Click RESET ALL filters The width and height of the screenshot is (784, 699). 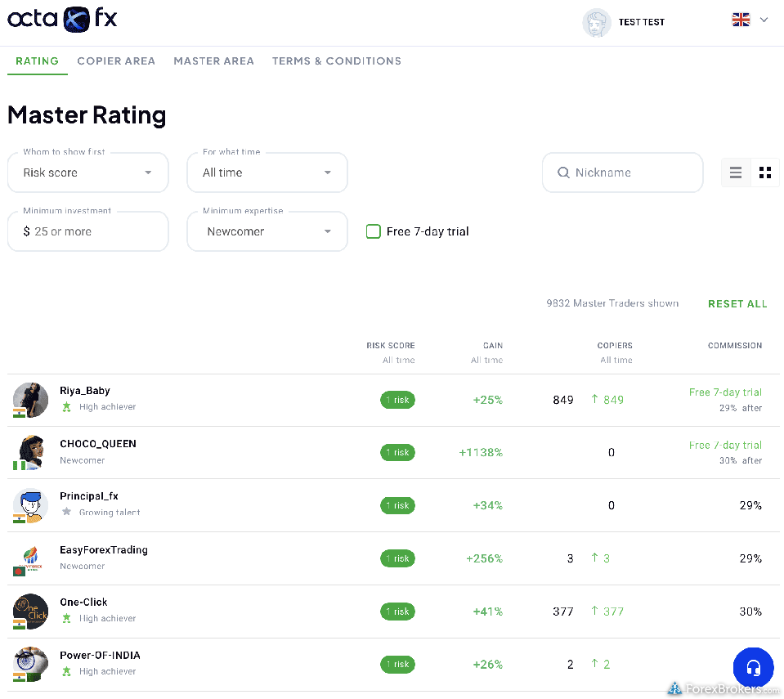[737, 304]
